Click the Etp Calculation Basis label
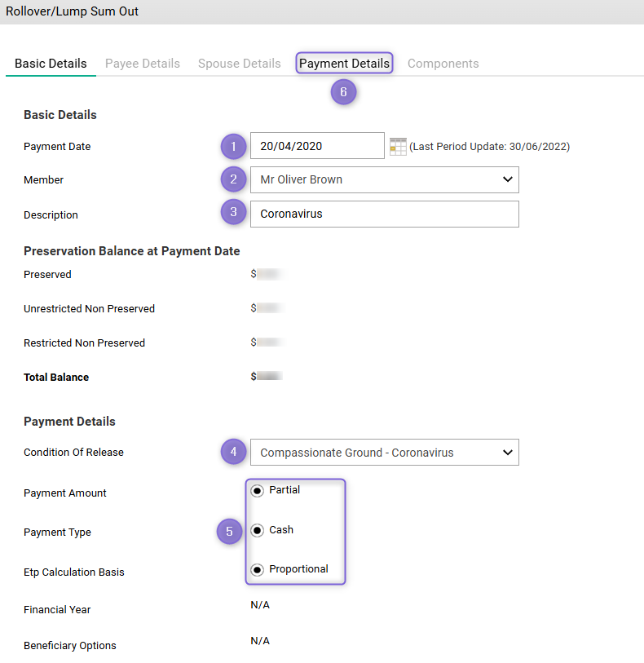644x663 pixels. coord(74,572)
